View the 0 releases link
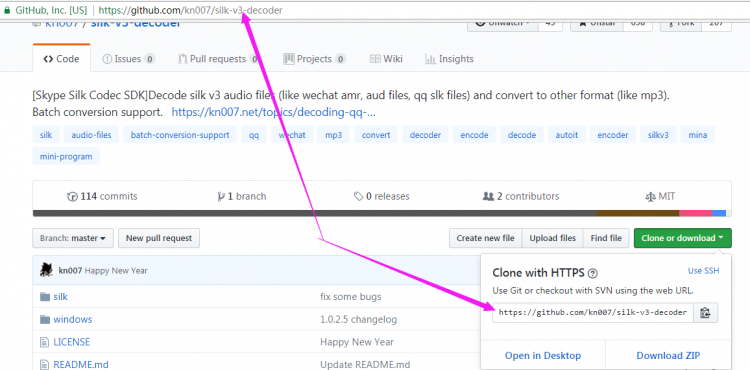Screen dimensions: 750x370 (x=381, y=196)
